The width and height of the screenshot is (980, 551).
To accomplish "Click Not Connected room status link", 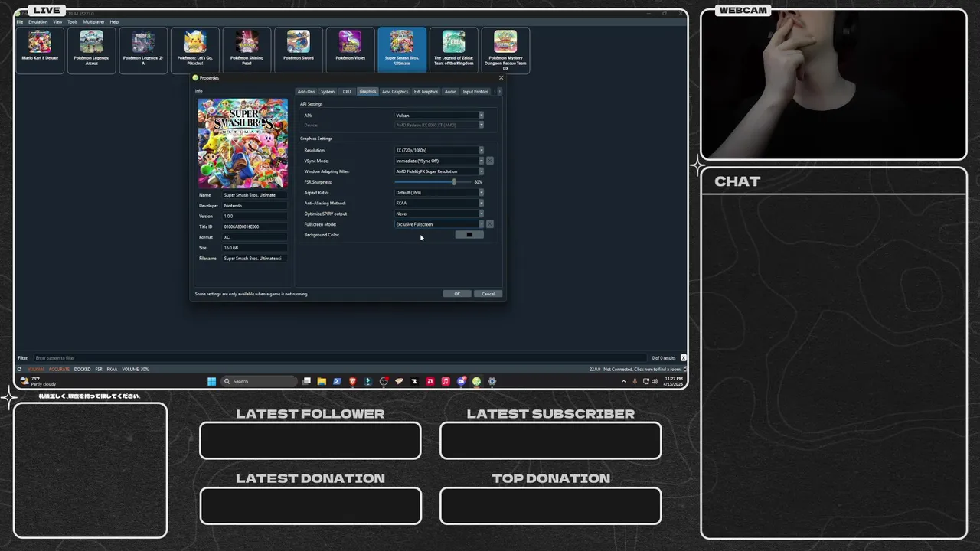I will point(642,369).
